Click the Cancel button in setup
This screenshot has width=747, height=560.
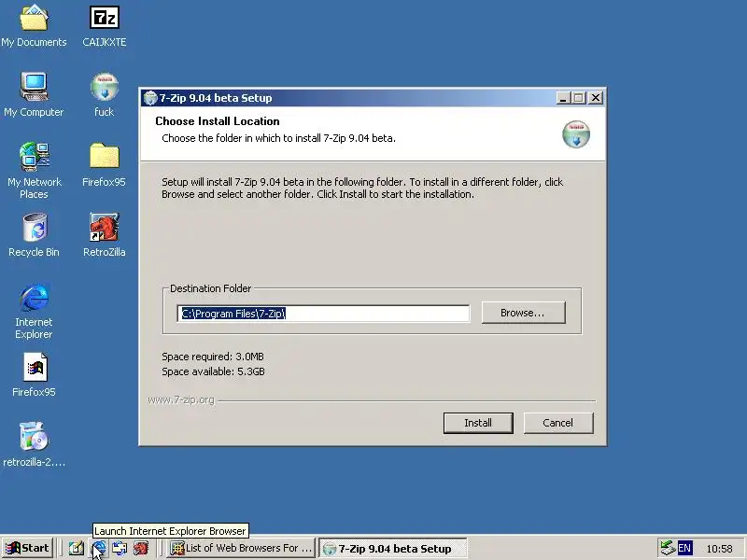[557, 423]
